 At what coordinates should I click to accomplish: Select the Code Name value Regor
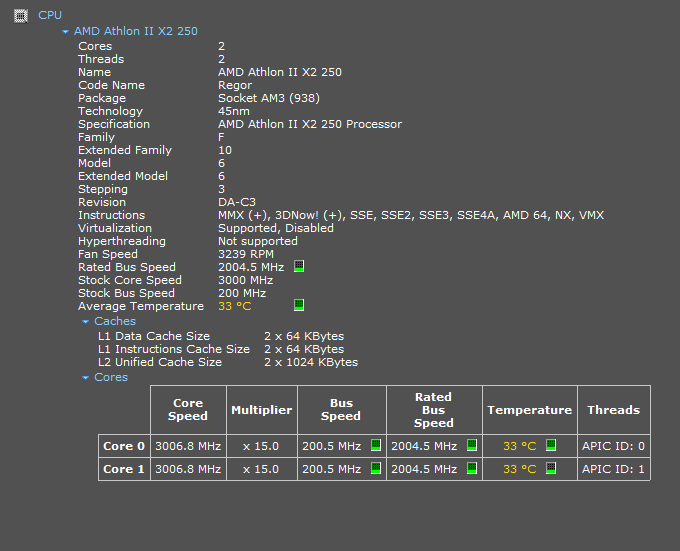coord(235,85)
